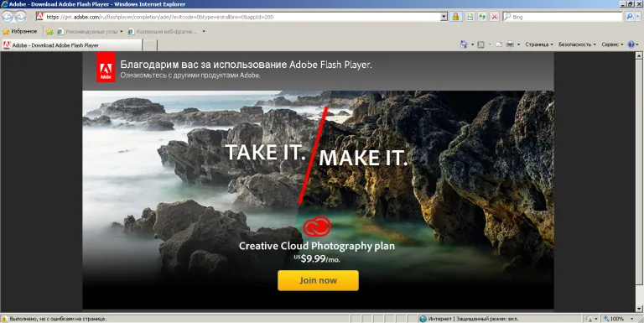644x323 pixels.
Task: Expand Коллекция веб-фрагментов dropdown arrow
Action: (204, 32)
